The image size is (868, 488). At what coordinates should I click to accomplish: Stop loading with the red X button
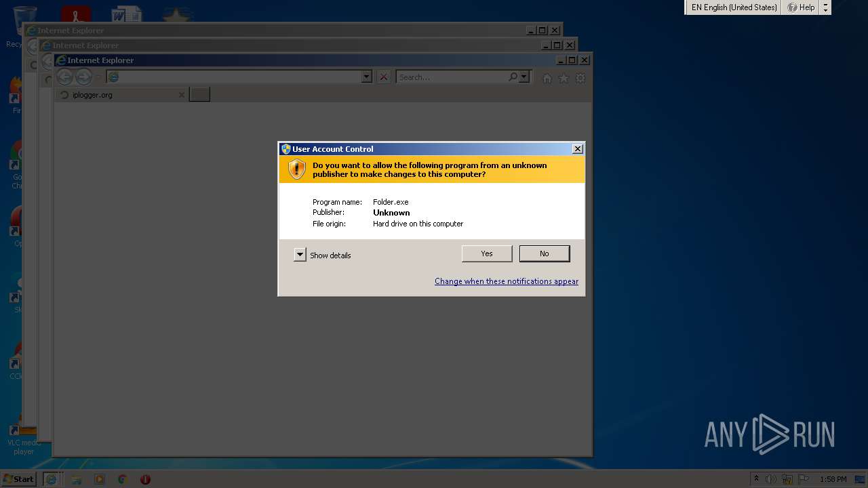coord(384,77)
